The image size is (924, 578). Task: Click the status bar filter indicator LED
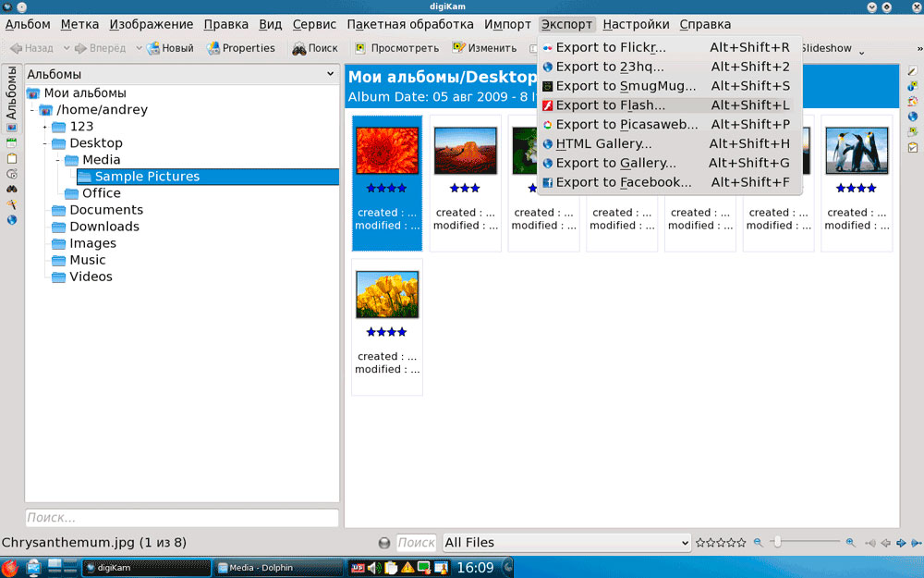click(x=384, y=543)
